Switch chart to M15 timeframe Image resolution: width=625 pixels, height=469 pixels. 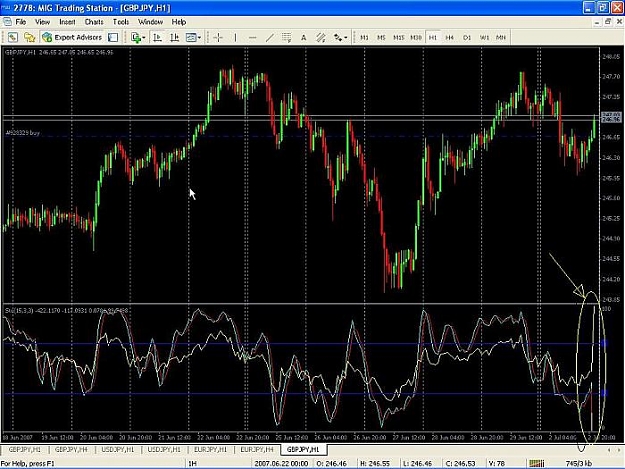click(x=399, y=37)
